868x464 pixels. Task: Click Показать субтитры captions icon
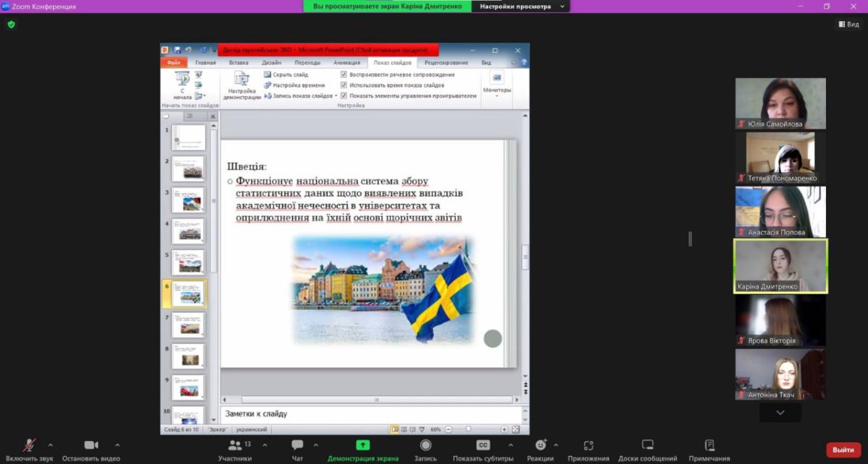tap(482, 445)
